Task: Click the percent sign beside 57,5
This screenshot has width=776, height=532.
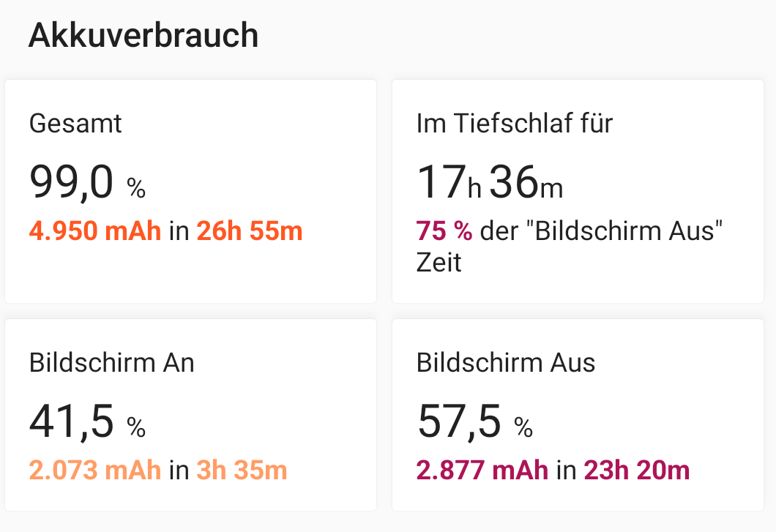Action: coord(523,427)
